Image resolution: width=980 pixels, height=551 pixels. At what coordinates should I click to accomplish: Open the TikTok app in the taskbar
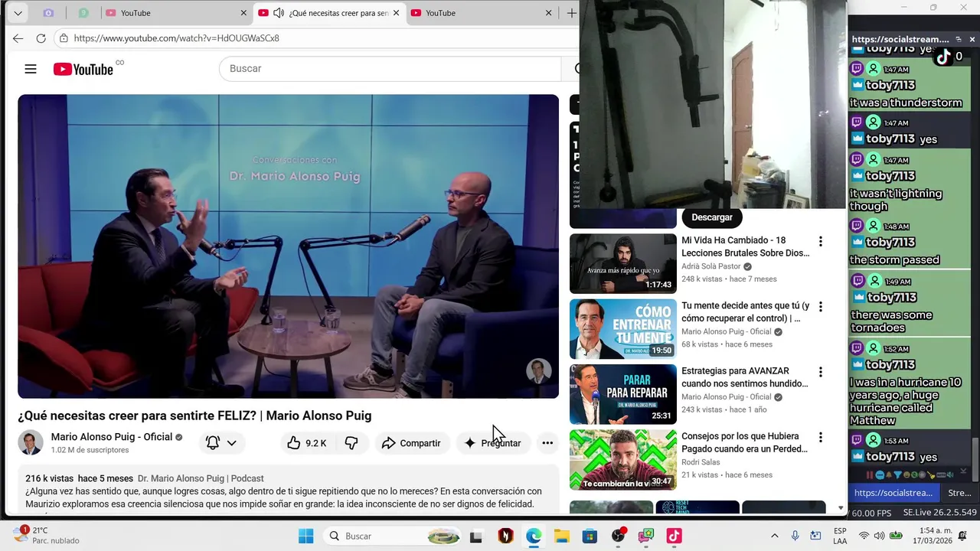pos(674,536)
